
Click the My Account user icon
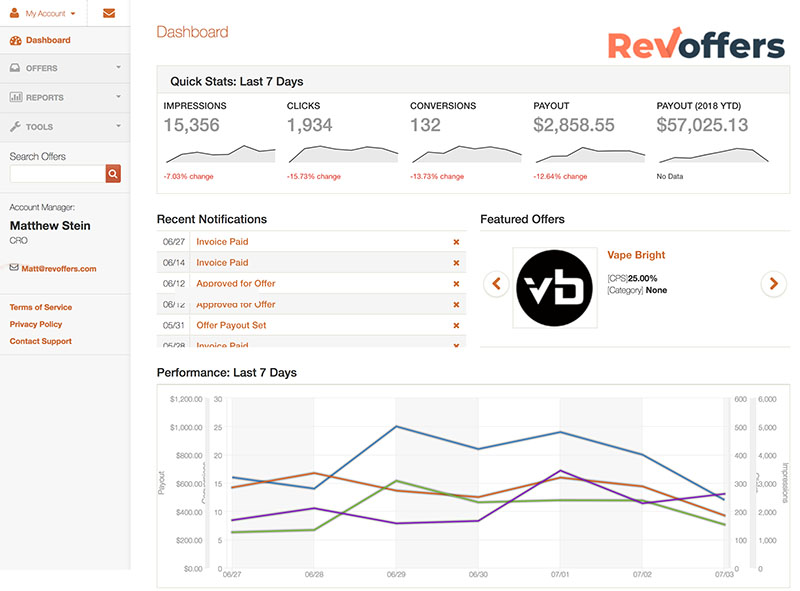point(13,13)
